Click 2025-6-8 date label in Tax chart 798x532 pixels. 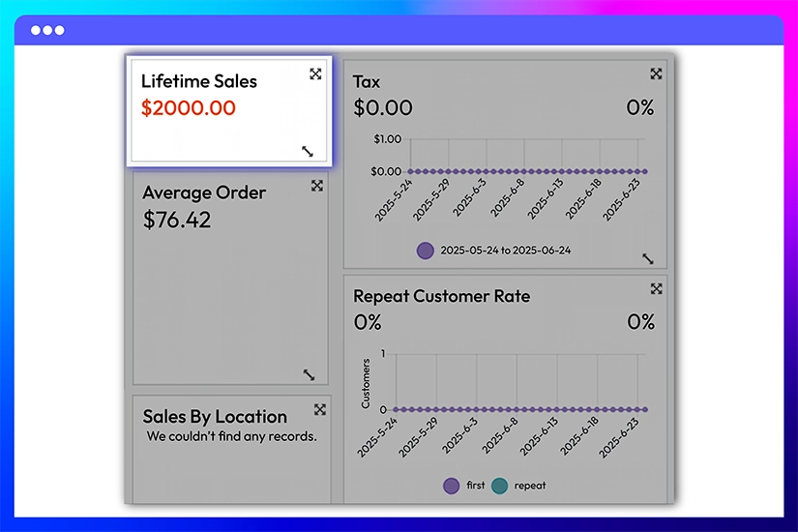[507, 198]
